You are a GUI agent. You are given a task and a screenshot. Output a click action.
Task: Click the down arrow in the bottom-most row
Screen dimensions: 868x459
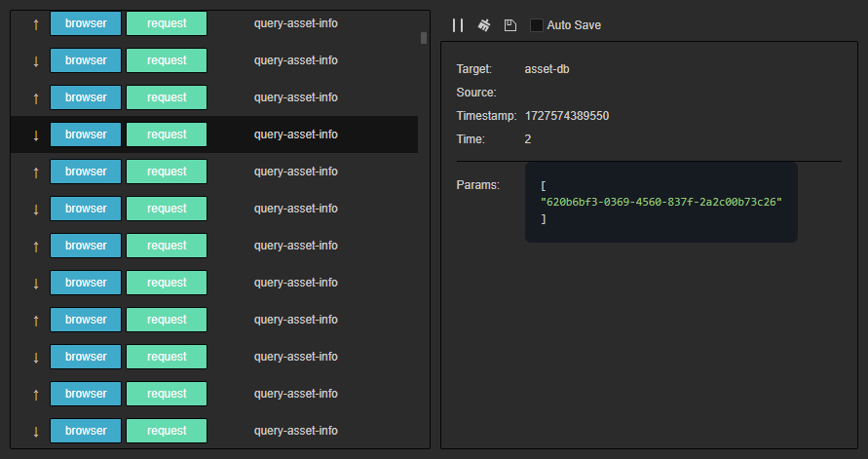point(36,431)
